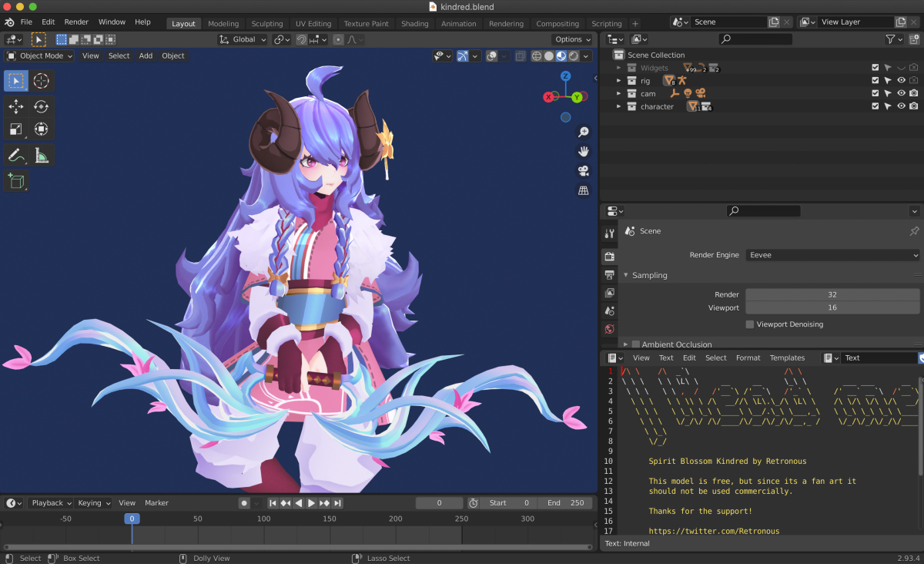924x564 pixels.
Task: Toggle auto keying record button
Action: pos(244,503)
